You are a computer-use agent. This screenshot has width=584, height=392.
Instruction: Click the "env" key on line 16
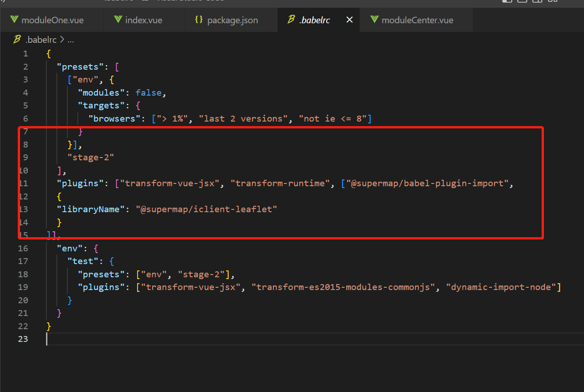point(70,248)
